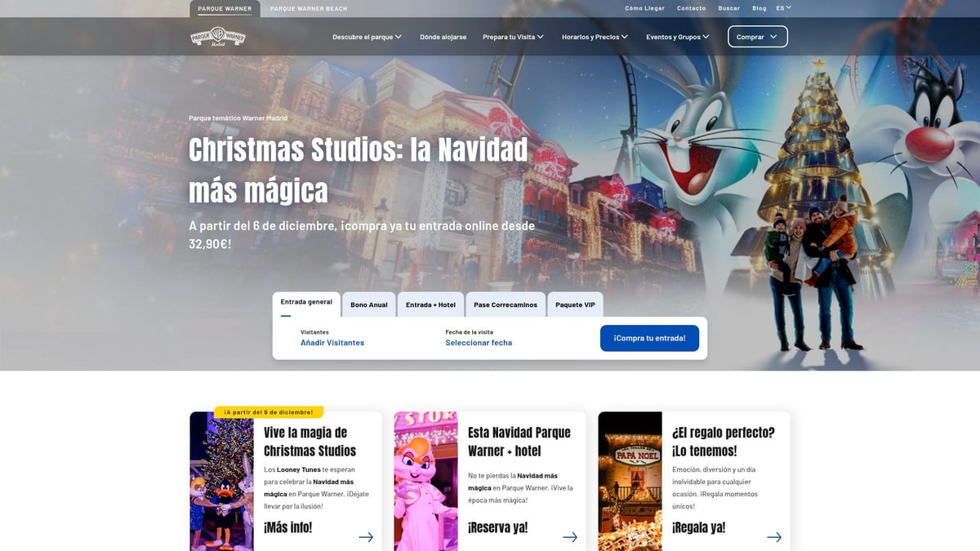Expand the Eventos y Grupos menu
This screenshot has height=551, width=980.
677,37
